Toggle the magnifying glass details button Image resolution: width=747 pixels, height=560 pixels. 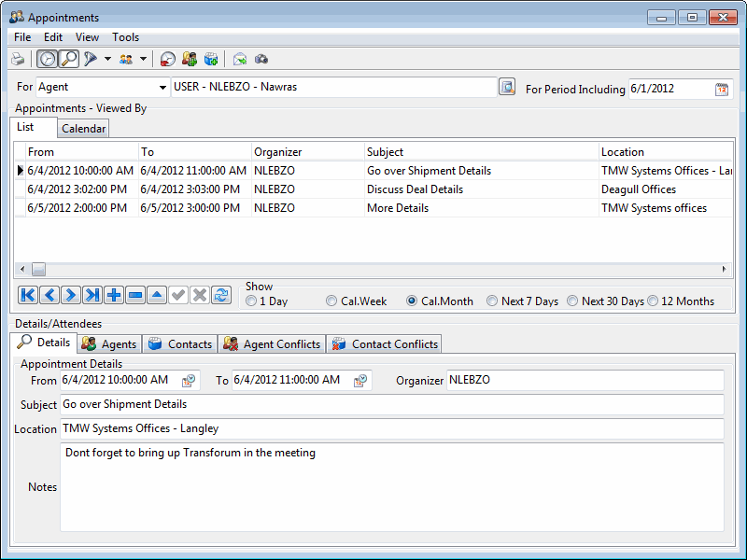(68, 59)
